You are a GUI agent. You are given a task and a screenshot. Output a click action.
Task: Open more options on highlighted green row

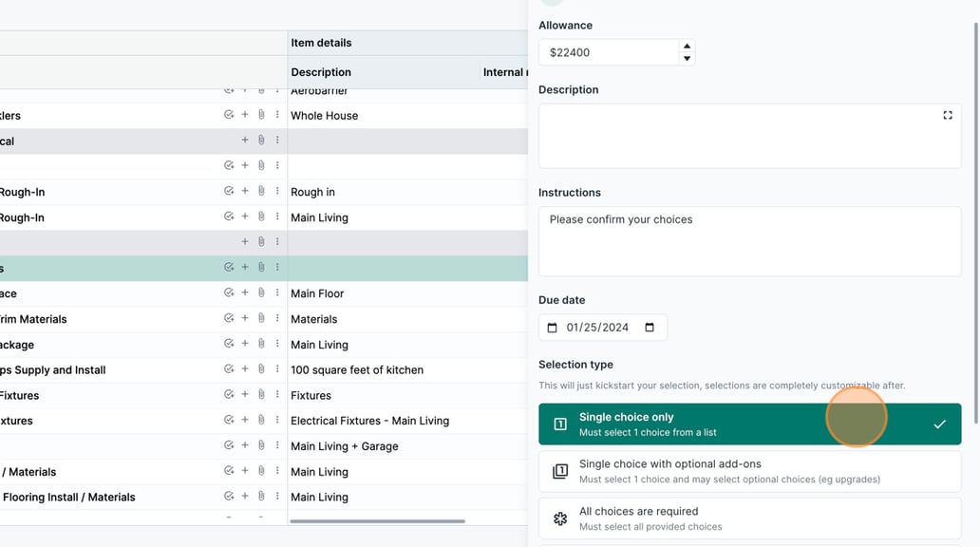tap(277, 268)
